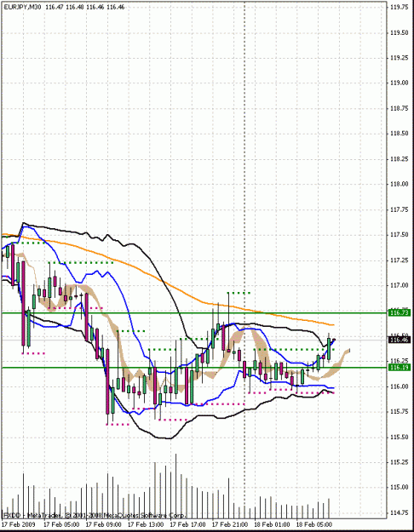Select the 115.25 price axis label
Screen dimensions: 414x532
tap(399, 462)
